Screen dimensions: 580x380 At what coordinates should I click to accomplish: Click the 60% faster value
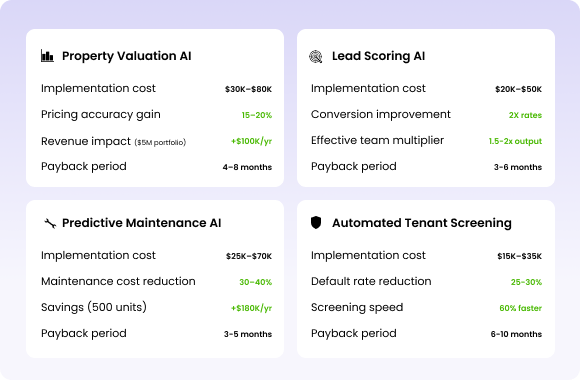520,308
